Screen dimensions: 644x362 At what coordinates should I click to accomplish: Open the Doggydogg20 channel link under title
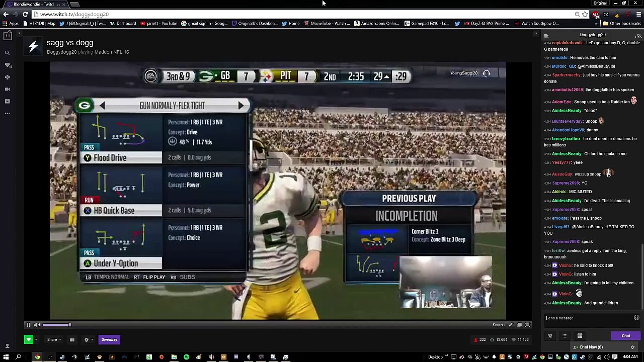[61, 52]
